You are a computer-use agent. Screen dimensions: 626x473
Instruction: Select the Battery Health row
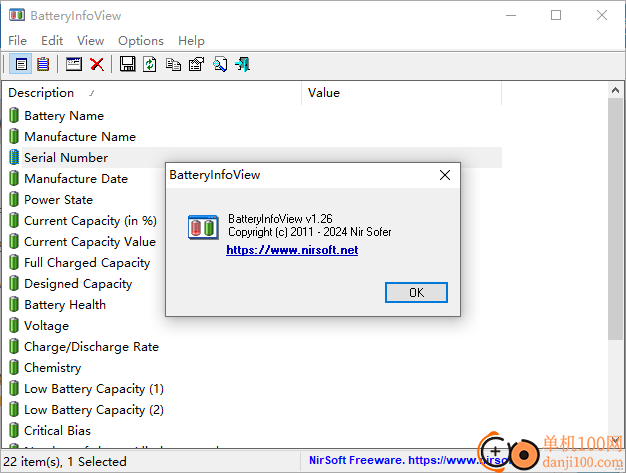coord(252,305)
